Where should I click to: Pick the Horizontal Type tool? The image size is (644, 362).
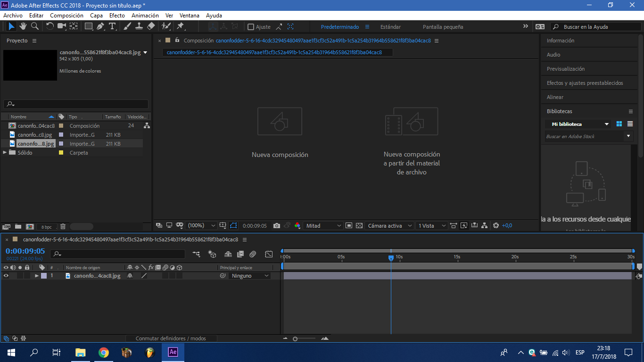(x=112, y=26)
